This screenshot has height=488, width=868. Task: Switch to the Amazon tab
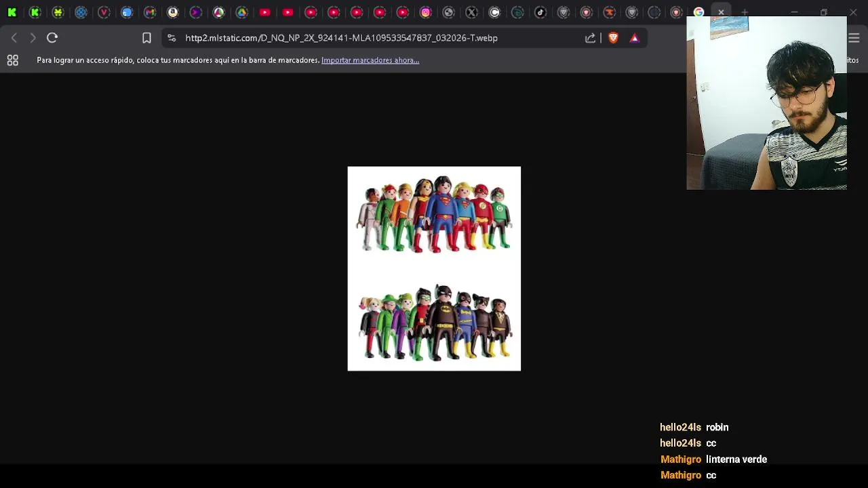point(173,12)
